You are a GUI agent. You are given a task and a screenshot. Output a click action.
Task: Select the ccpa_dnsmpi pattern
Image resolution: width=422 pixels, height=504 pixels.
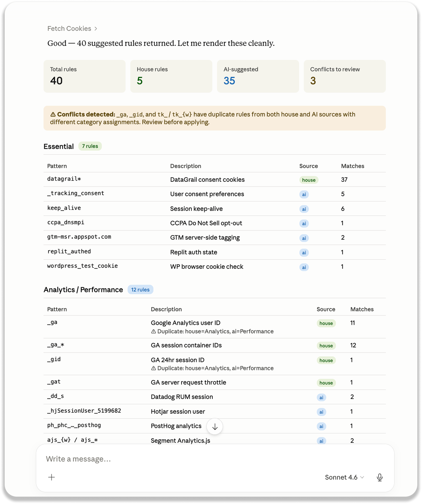(x=66, y=222)
